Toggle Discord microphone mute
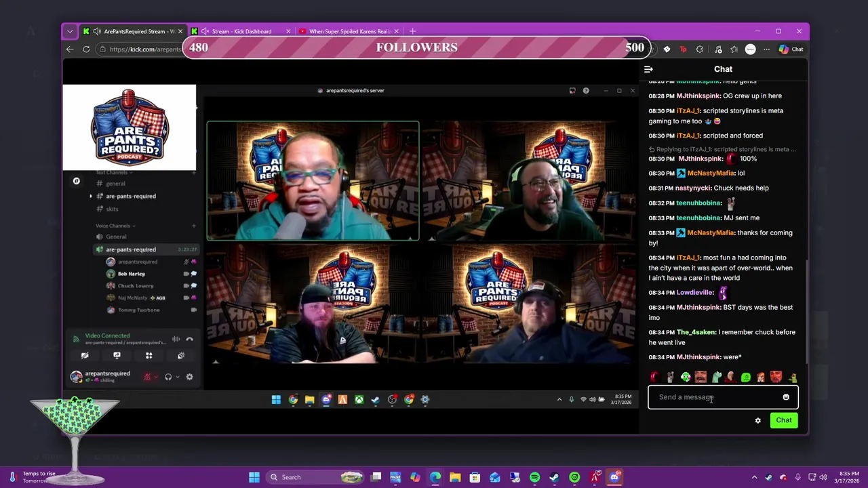868x488 pixels. 147,377
